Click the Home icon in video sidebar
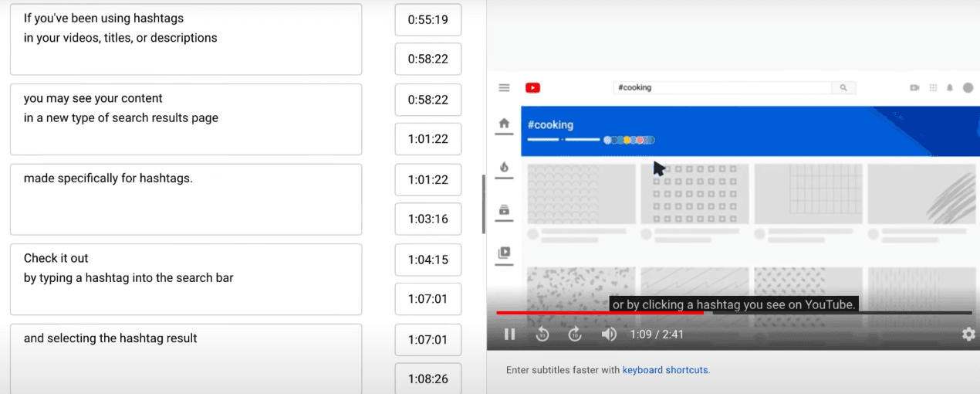 [x=504, y=124]
